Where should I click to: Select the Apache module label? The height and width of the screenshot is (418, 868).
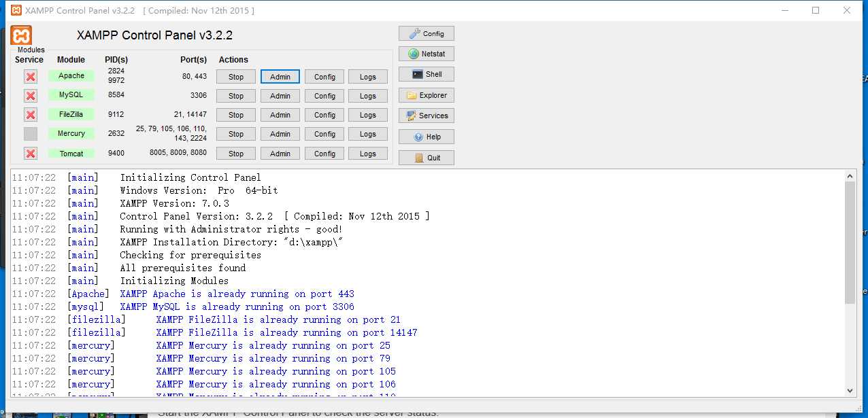(x=71, y=75)
